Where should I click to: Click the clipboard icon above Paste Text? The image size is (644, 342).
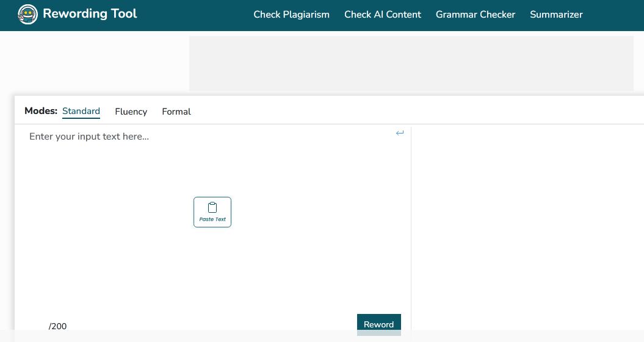212,207
